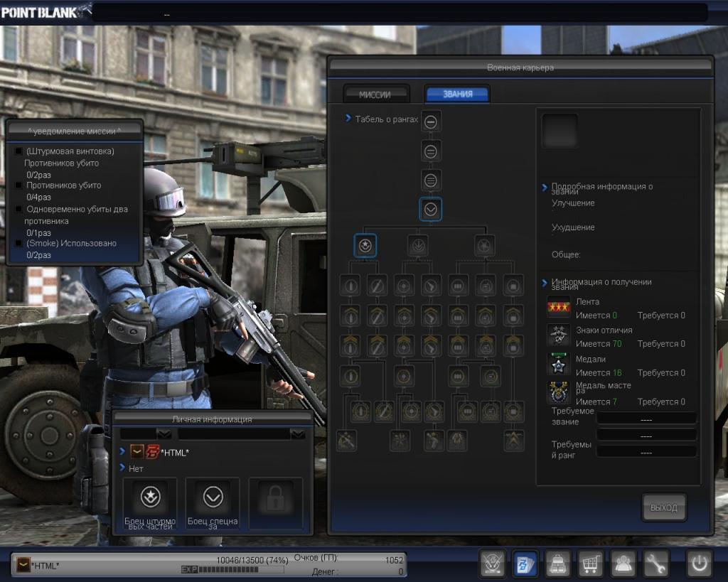Click the Лента three-star ribbon icon

click(x=559, y=307)
